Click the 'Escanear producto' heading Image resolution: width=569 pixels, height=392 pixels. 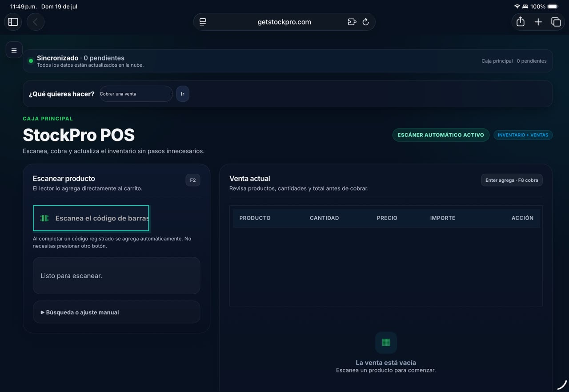[x=64, y=178]
